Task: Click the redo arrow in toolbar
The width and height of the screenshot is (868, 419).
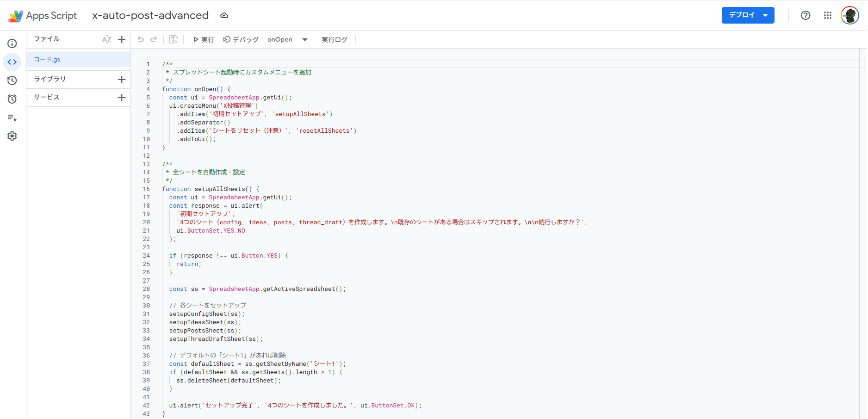Action: coord(154,39)
